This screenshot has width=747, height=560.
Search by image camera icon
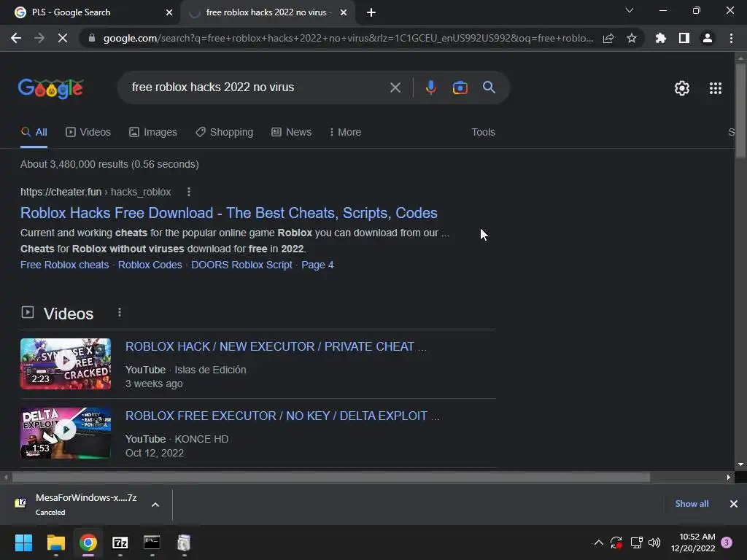pyautogui.click(x=460, y=87)
